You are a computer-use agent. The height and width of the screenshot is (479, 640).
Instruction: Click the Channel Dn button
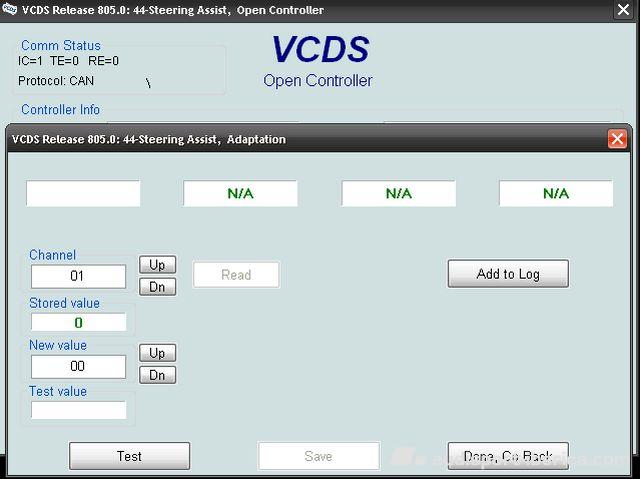pos(158,287)
